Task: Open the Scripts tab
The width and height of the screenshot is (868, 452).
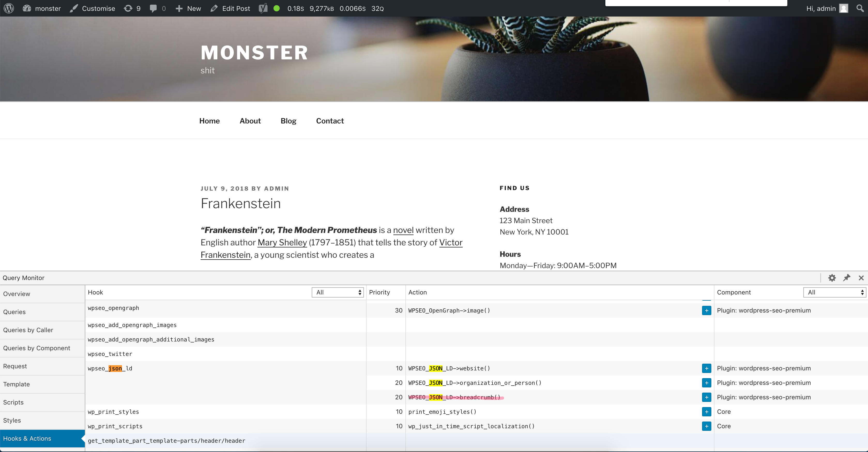Action: (x=42, y=402)
